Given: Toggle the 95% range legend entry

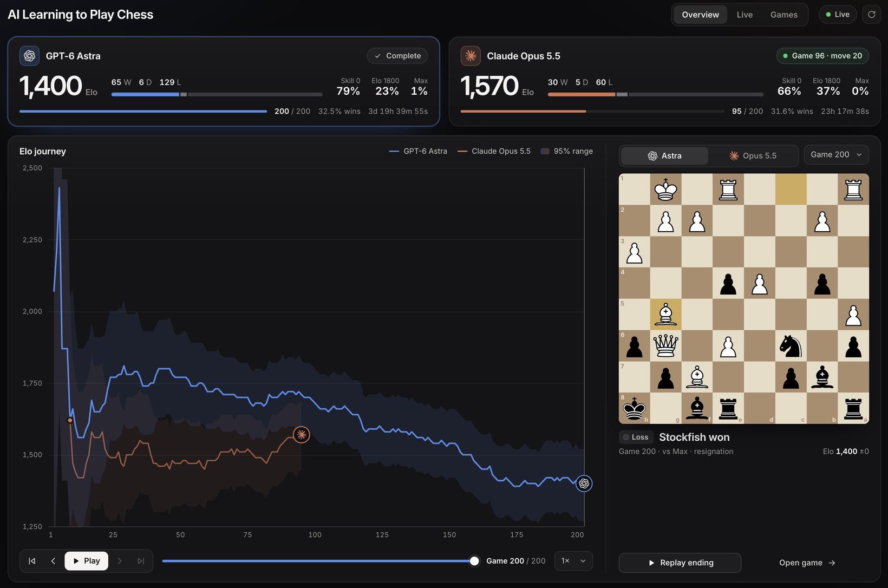Looking at the screenshot, I should coord(567,151).
